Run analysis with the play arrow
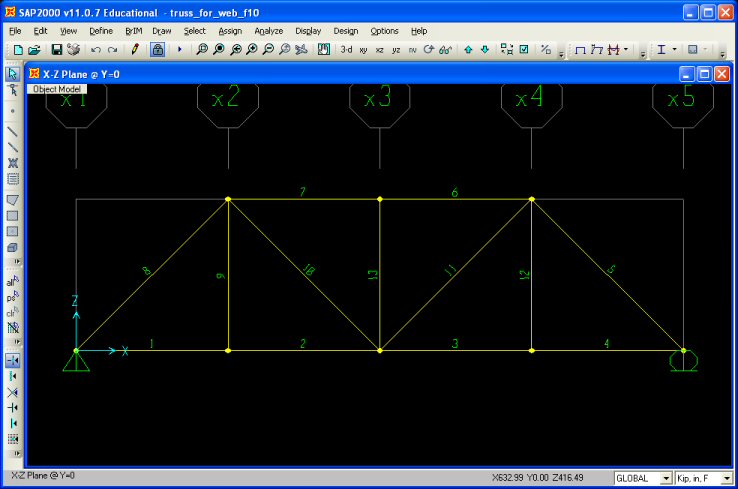 [180, 49]
